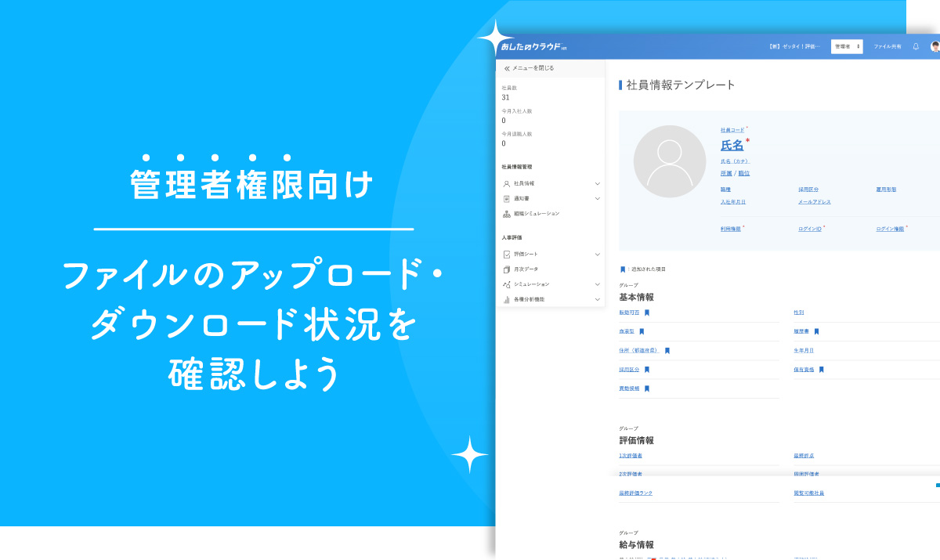Open ファイル共有 in the top bar
The image size is (940, 560).
click(x=888, y=47)
